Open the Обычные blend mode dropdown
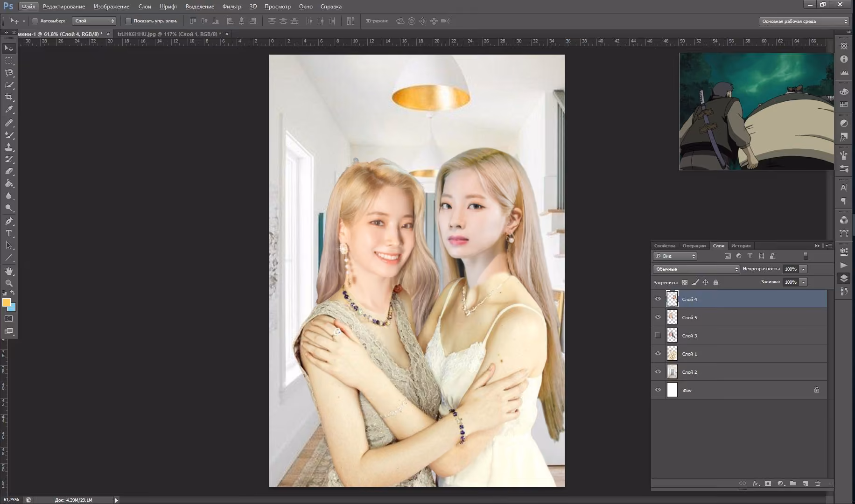 [x=696, y=269]
